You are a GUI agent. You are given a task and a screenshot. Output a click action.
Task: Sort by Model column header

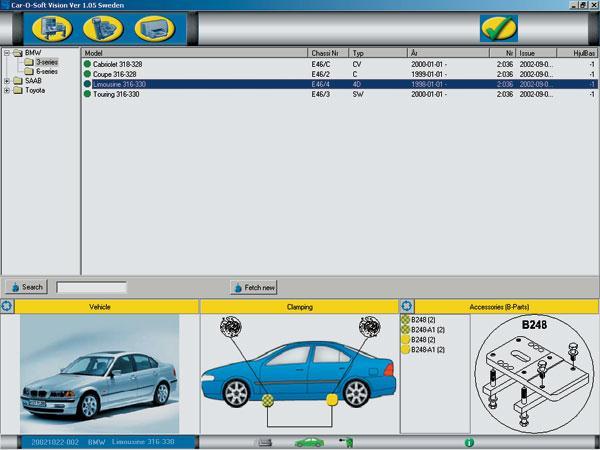194,53
